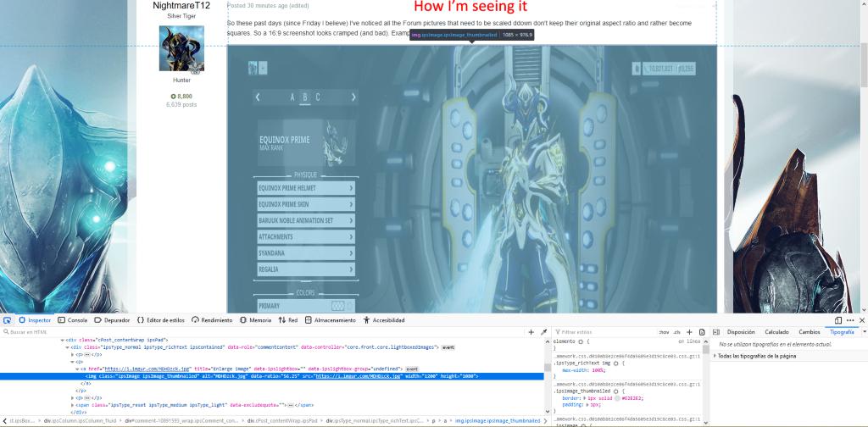The image size is (868, 427).
Task: Open the devtools three-dot options menu
Action: [x=850, y=320]
